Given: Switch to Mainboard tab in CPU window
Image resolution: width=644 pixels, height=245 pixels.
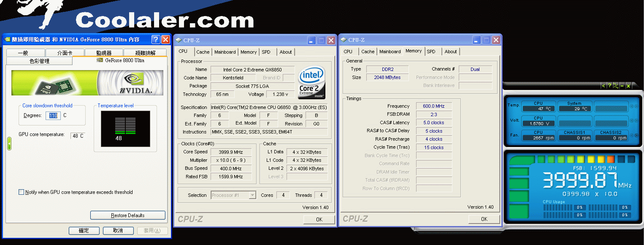Looking at the screenshot, I should (225, 52).
